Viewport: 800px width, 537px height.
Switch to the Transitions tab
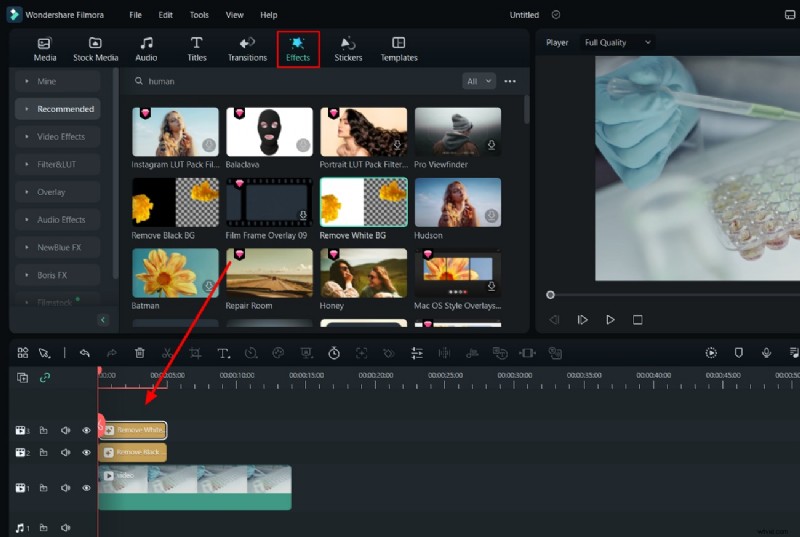click(x=247, y=49)
